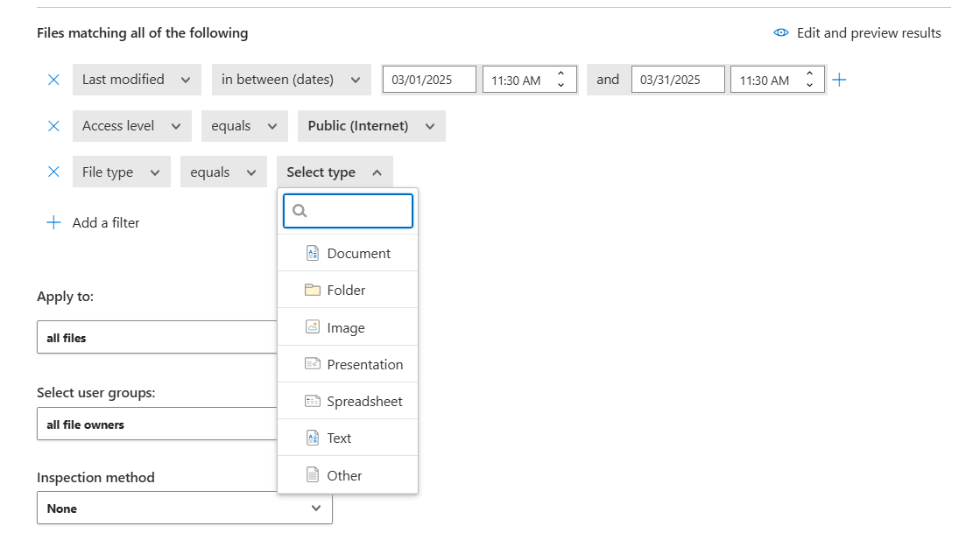Open the Last modified field dropdown
This screenshot has width=980, height=533.
[136, 80]
